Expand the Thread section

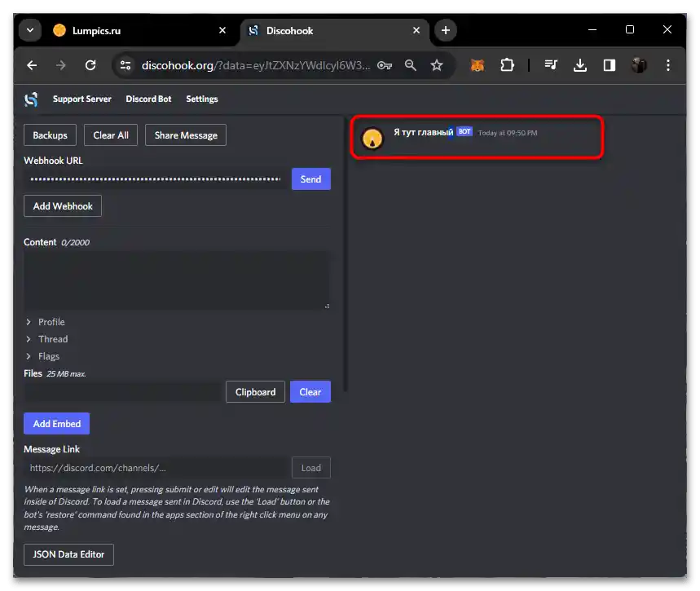tap(46, 339)
